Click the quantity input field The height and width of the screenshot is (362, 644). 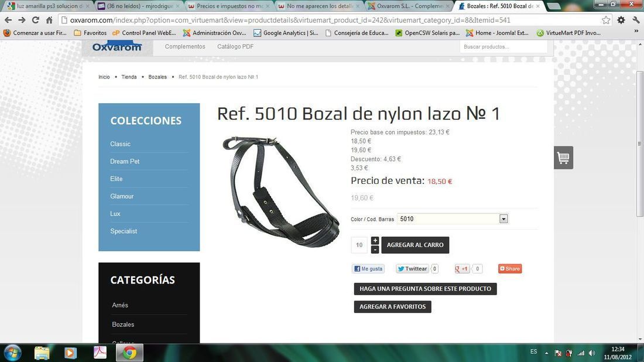tap(359, 245)
